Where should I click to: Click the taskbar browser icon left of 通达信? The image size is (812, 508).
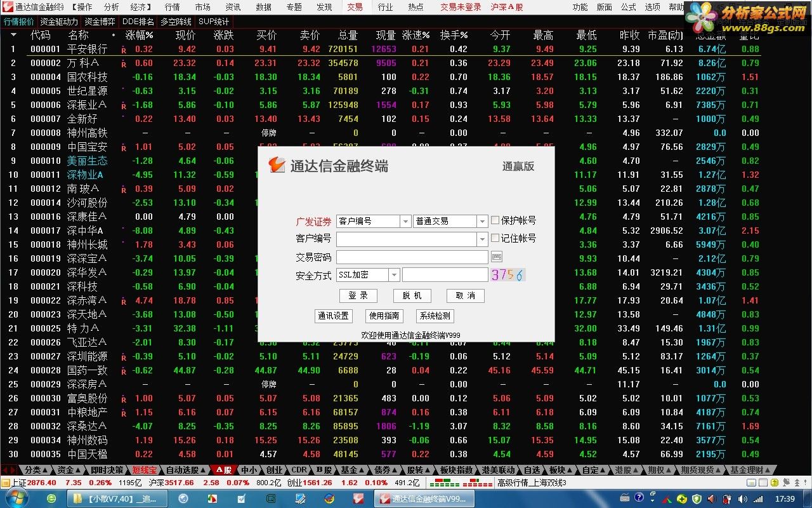(x=329, y=499)
